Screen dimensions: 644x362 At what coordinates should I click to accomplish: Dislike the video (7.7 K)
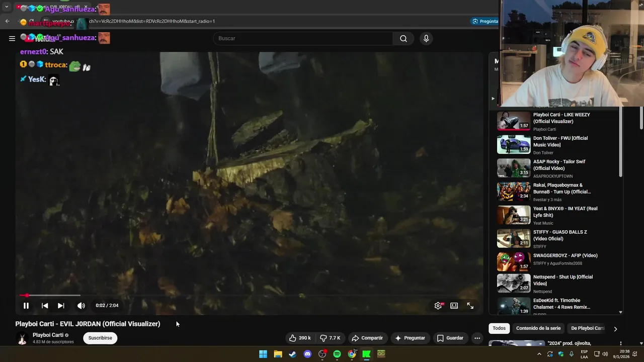(330, 338)
